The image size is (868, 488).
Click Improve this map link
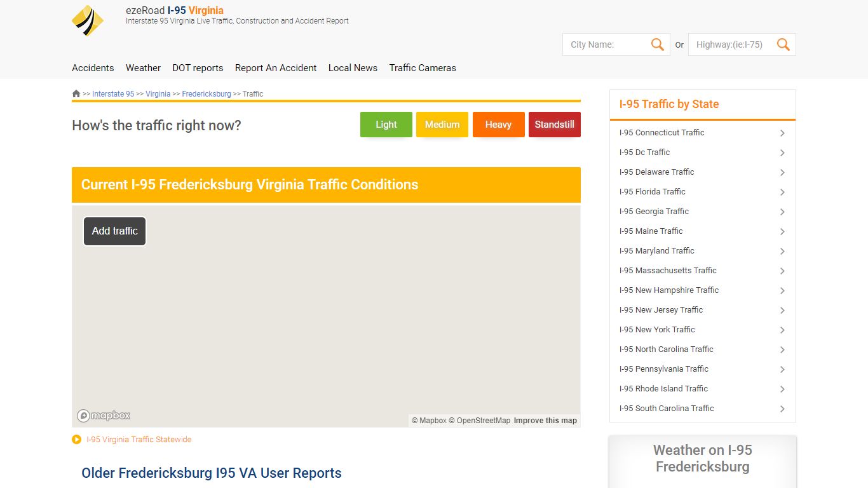click(545, 421)
